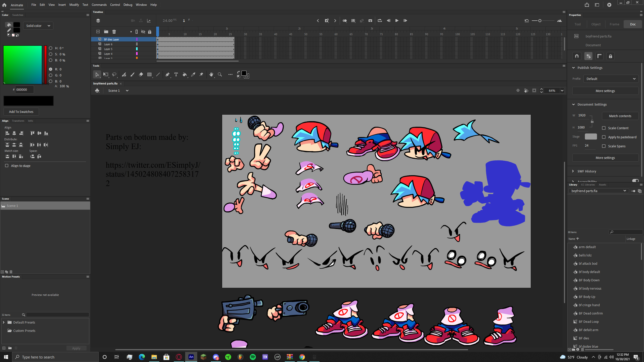This screenshot has height=362, width=644.
Task: Open the Modify menu
Action: [x=74, y=5]
